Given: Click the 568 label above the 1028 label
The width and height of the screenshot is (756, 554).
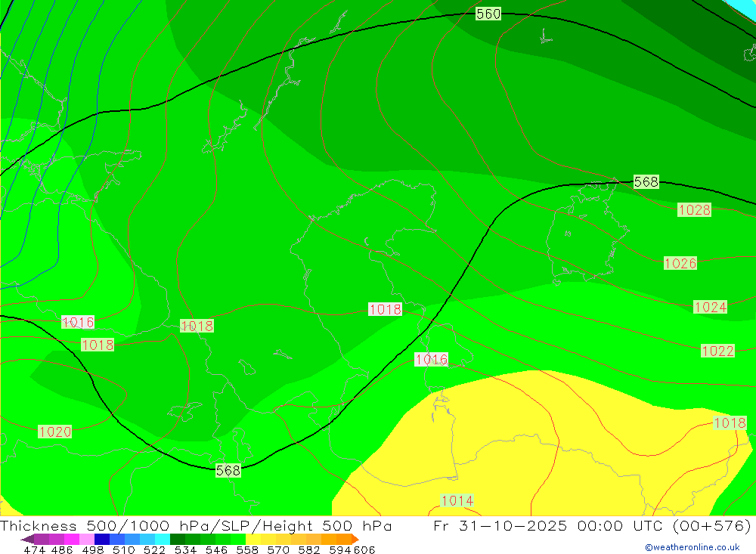Looking at the screenshot, I should pos(646,182).
